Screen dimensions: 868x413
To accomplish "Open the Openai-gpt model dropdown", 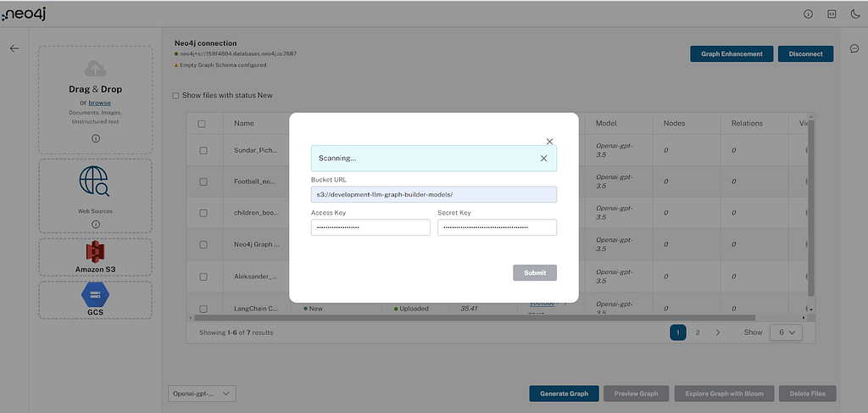I will pyautogui.click(x=202, y=393).
